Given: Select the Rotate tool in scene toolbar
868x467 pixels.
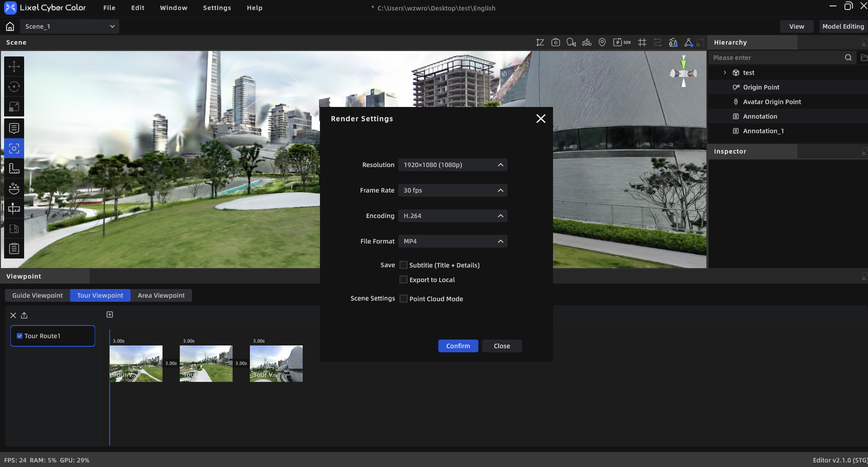Looking at the screenshot, I should [14, 86].
